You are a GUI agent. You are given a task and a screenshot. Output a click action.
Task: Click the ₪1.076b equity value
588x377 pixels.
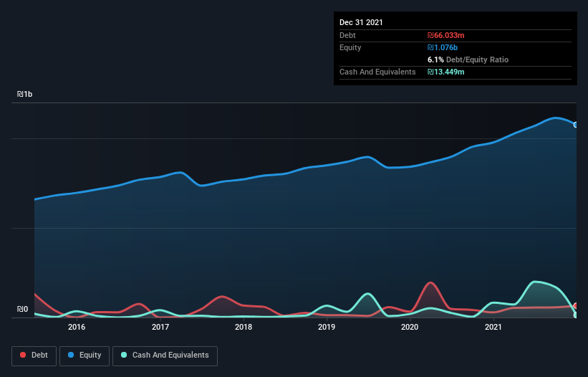coord(443,47)
